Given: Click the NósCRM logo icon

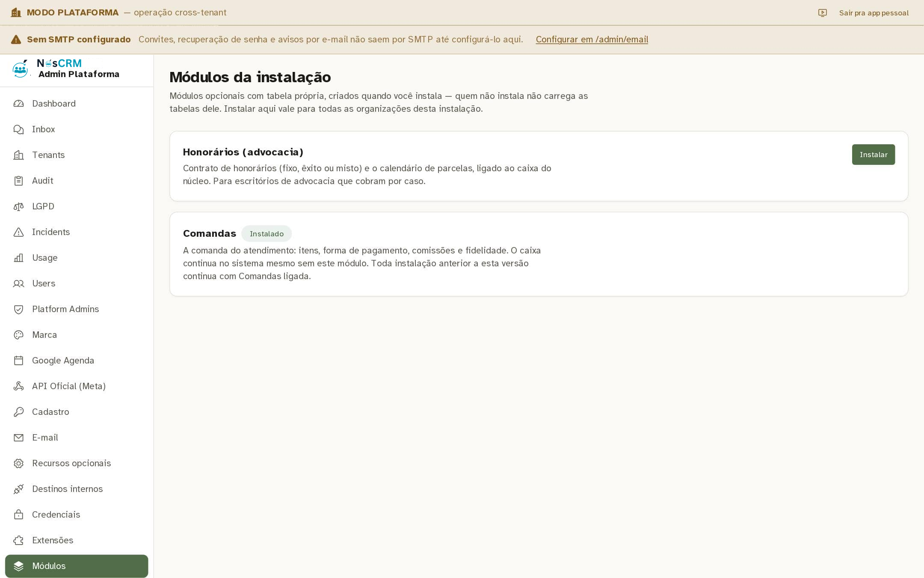Looking at the screenshot, I should point(20,69).
